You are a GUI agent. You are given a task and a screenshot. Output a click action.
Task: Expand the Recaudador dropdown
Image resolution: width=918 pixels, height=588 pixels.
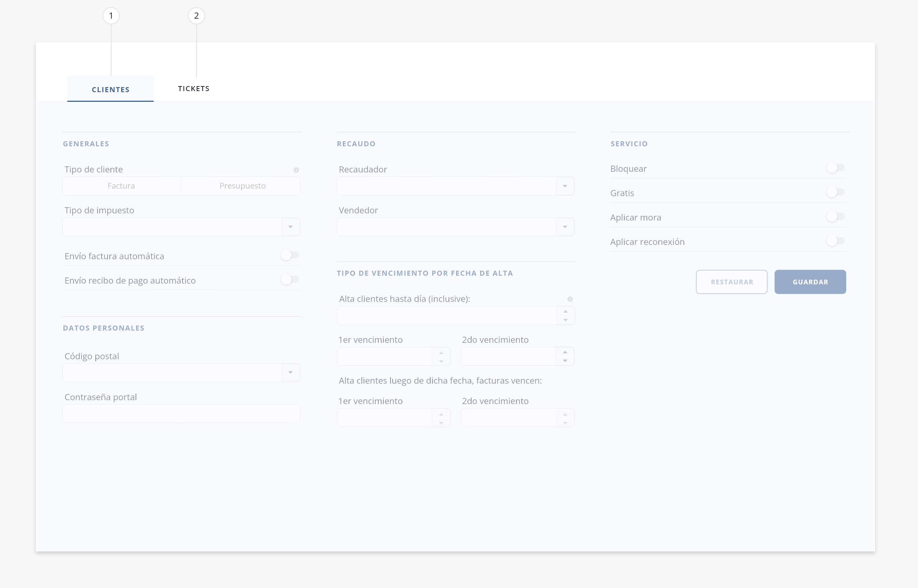click(x=565, y=186)
